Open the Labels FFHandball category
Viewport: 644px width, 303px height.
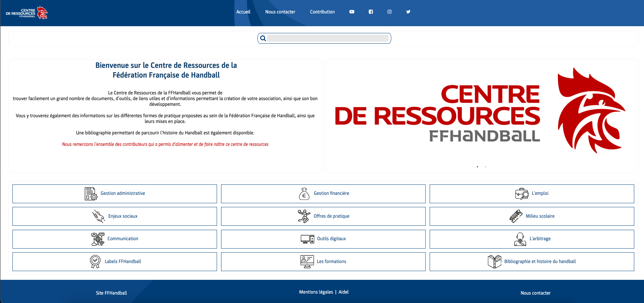pyautogui.click(x=115, y=262)
